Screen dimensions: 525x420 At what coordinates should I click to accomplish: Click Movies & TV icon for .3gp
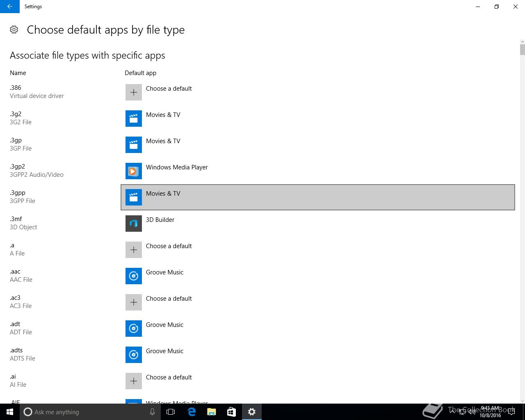pos(134,145)
